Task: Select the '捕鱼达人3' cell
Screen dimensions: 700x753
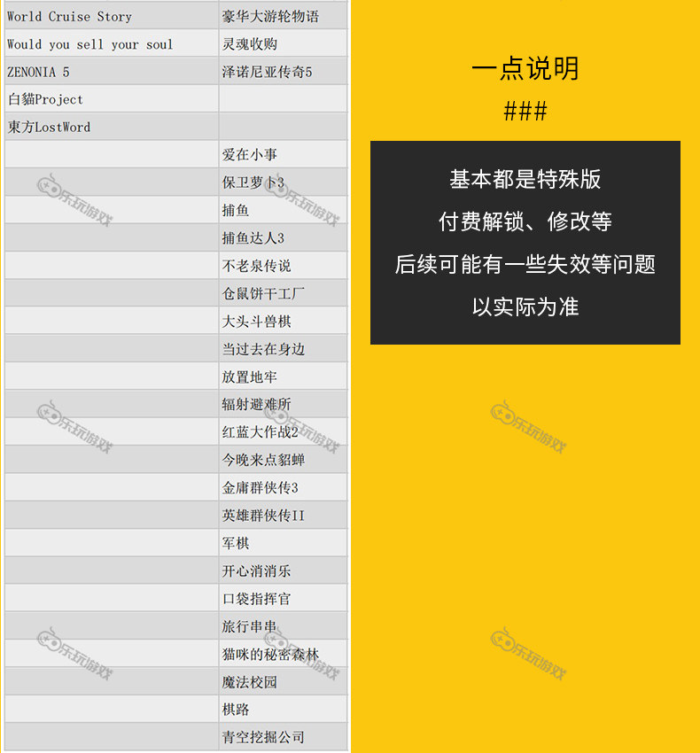Action: (283, 238)
